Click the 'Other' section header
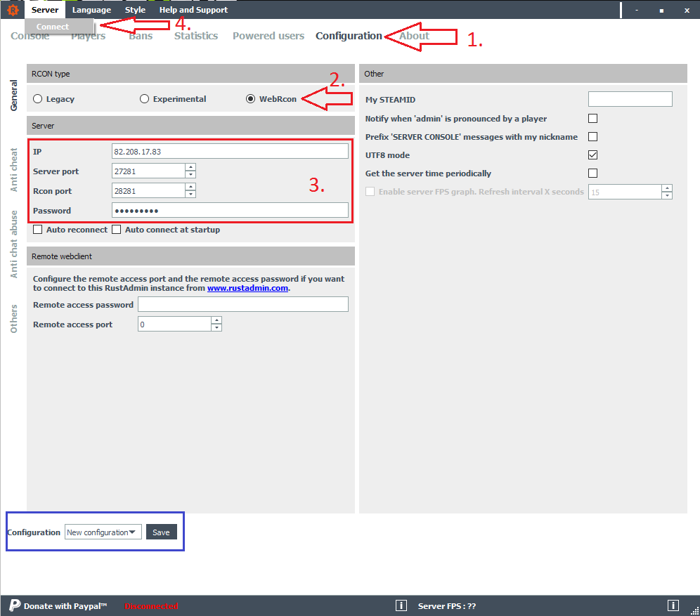The width and height of the screenshot is (700, 616). click(523, 74)
